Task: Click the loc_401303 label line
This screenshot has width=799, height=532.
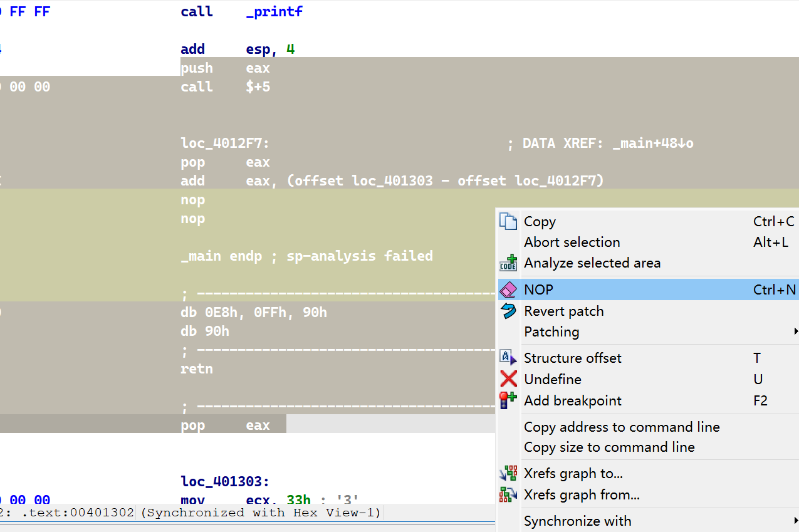Action: coord(224,482)
